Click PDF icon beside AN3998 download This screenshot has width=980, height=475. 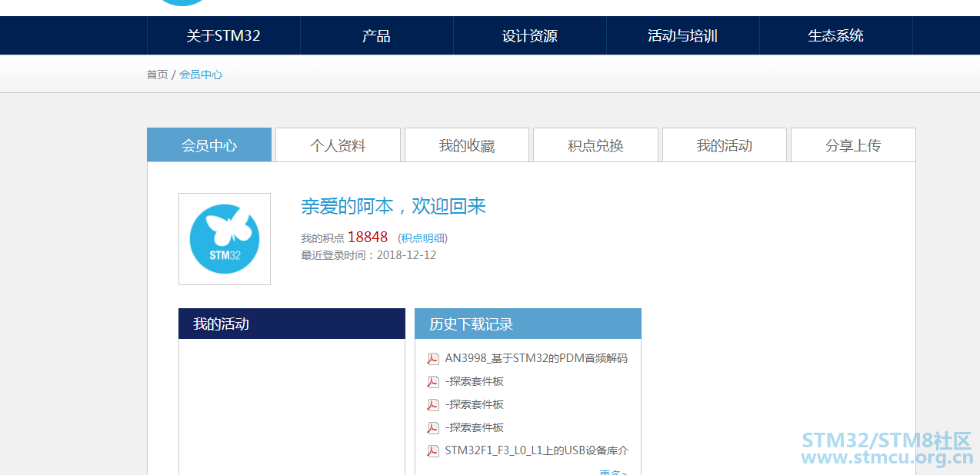click(x=433, y=359)
